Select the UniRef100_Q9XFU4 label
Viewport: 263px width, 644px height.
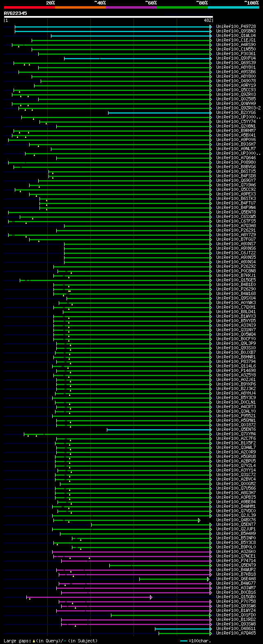(236, 58)
